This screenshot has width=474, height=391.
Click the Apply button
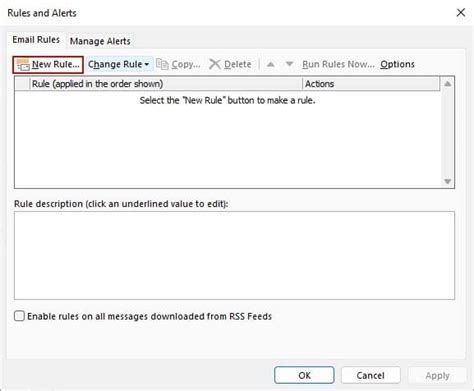tap(437, 375)
